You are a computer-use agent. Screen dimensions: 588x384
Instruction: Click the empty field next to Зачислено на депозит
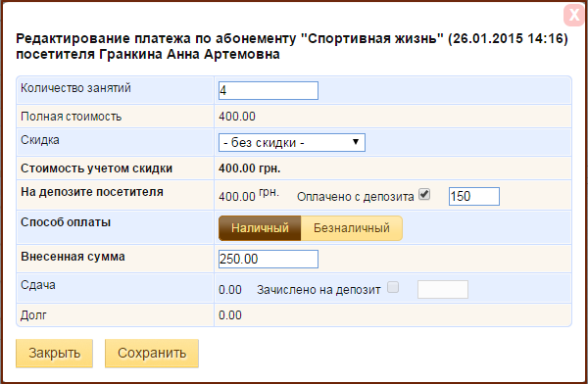pos(443,290)
